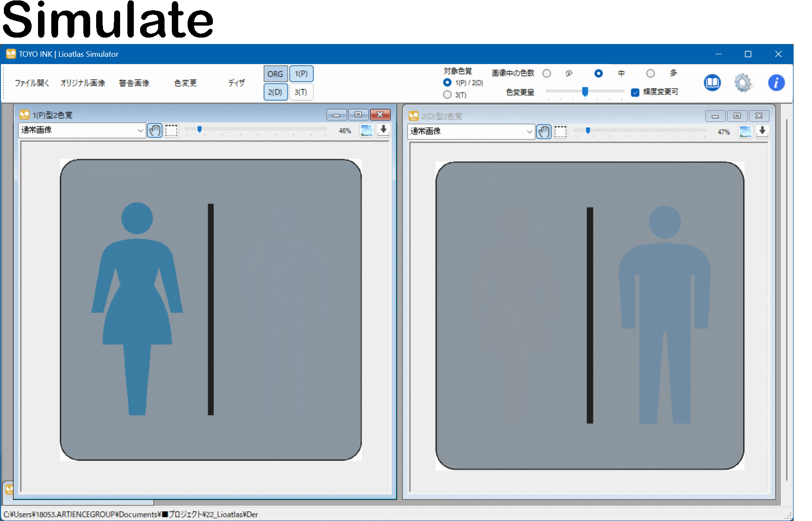Screen dimensions: 812x521
Task: Click the image picture icon in 2(D) window
Action: pyautogui.click(x=745, y=132)
